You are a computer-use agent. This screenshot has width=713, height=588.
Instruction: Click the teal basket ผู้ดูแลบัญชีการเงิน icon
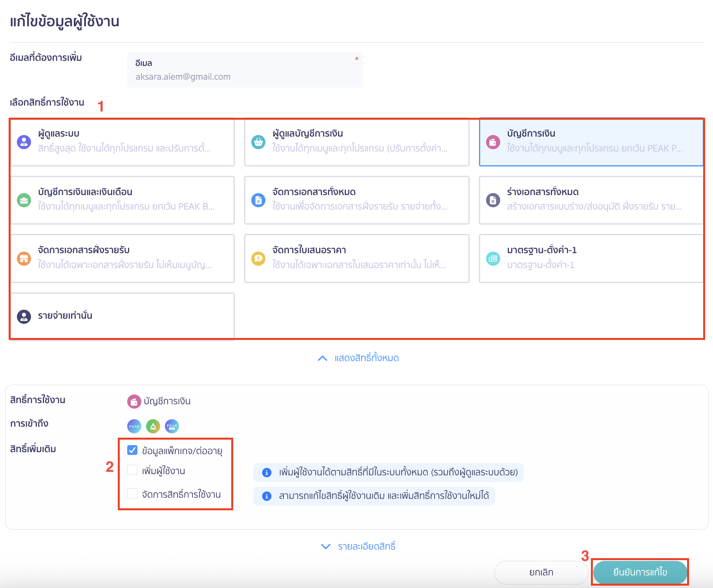258,142
